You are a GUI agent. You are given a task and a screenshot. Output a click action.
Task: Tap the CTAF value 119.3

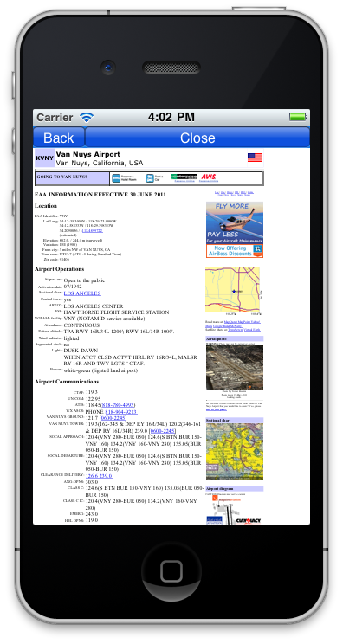91,392
